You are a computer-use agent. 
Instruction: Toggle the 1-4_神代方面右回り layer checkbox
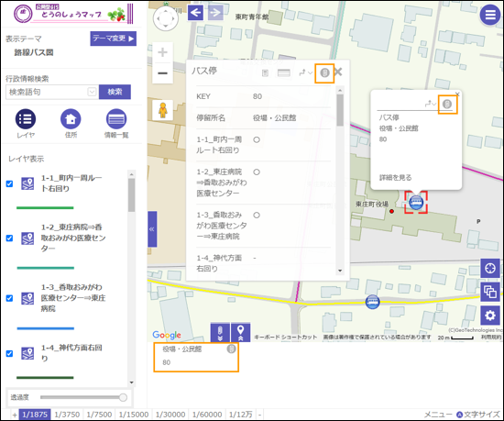(10, 353)
